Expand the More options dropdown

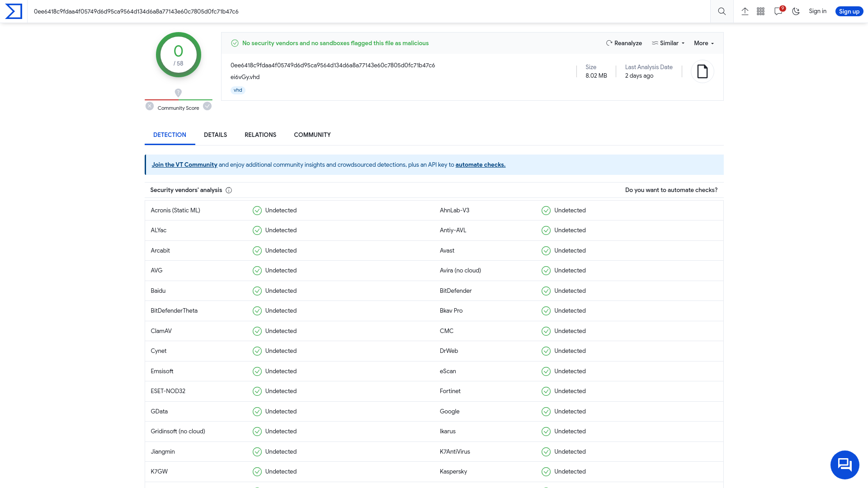[704, 43]
